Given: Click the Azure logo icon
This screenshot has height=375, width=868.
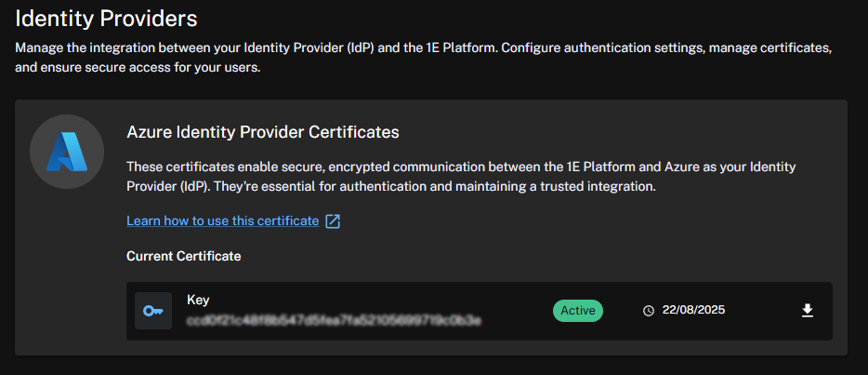Looking at the screenshot, I should [x=66, y=152].
